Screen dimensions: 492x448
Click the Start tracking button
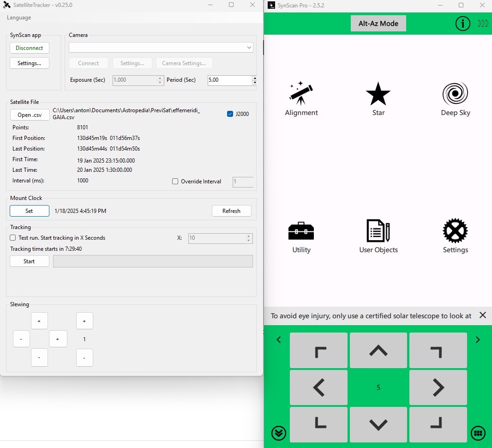(30, 261)
